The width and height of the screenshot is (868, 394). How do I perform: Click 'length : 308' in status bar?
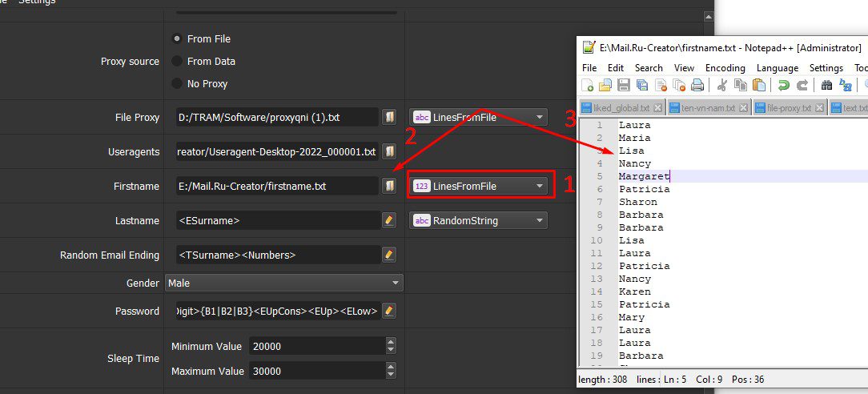[601, 380]
